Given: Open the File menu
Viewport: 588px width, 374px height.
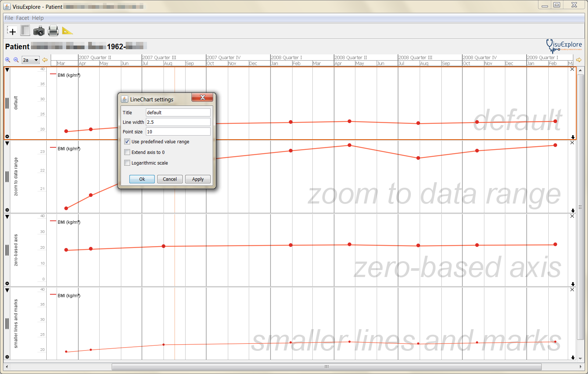Looking at the screenshot, I should (9, 18).
